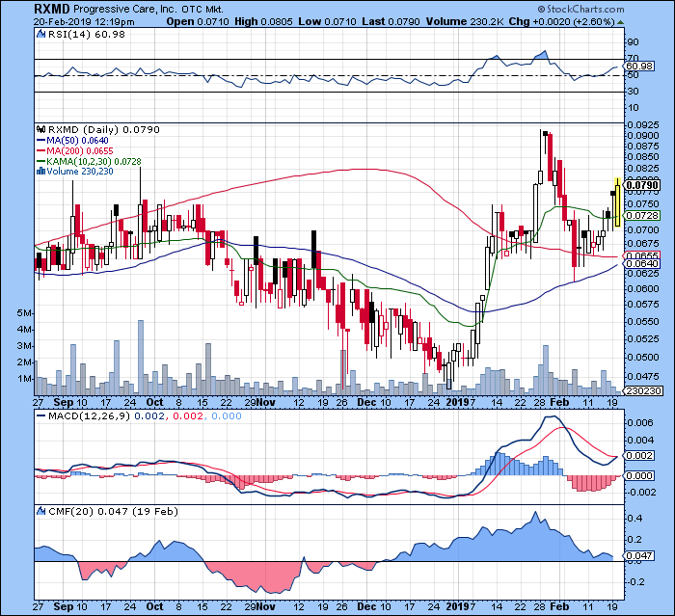Click the MACD histogram tag 0.000
Image resolution: width=675 pixels, height=616 pixels.
coord(639,475)
